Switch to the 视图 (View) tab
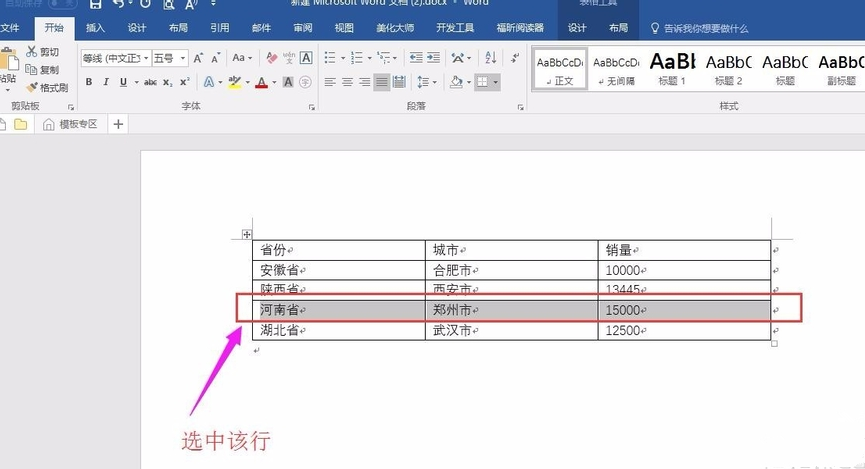This screenshot has height=469, width=865. (344, 28)
